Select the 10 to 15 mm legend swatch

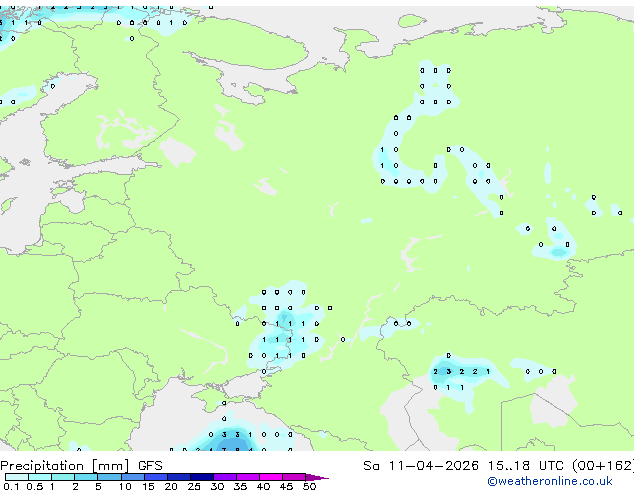coord(133,477)
